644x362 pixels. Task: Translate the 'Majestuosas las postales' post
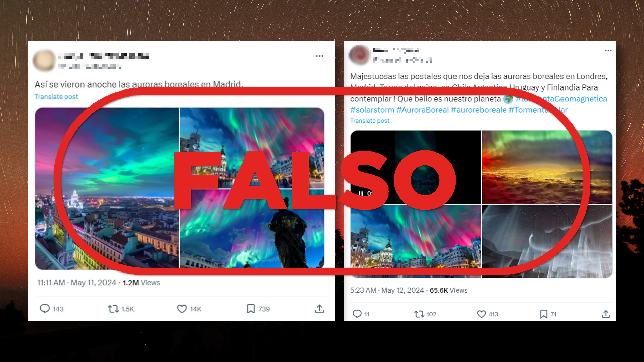(370, 121)
